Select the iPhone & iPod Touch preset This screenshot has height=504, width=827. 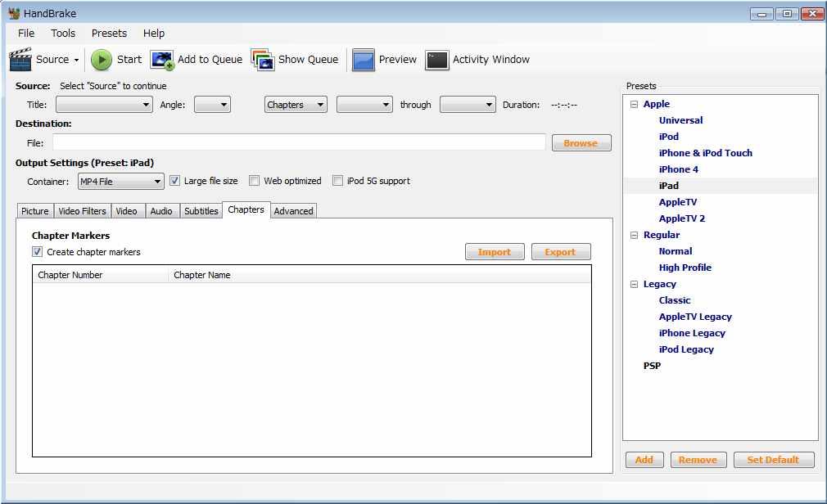[x=706, y=153]
